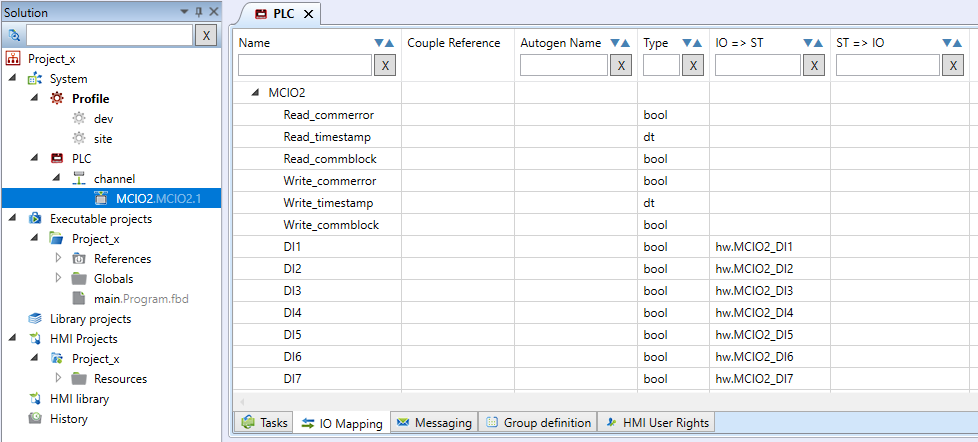Expand the Globals folder node

click(x=59, y=278)
